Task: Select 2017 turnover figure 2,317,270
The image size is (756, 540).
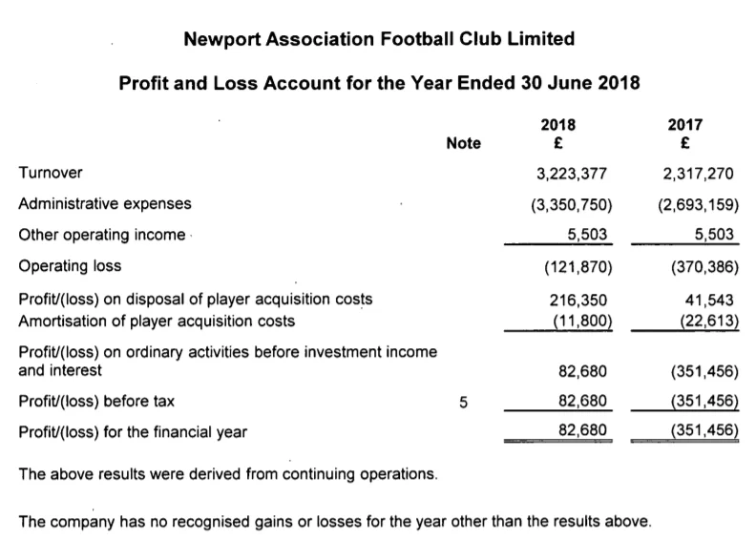Action: (x=698, y=174)
